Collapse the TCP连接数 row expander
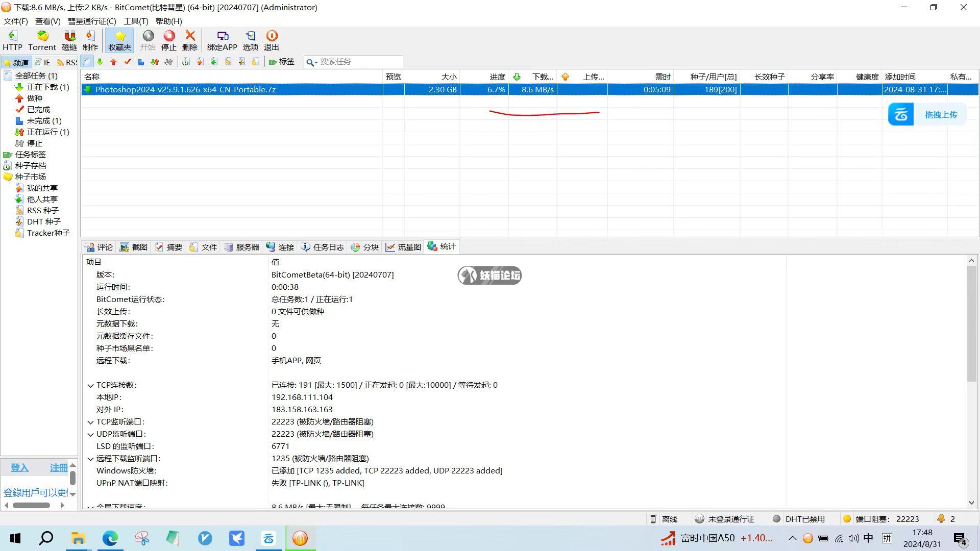The width and height of the screenshot is (980, 551). coord(90,385)
